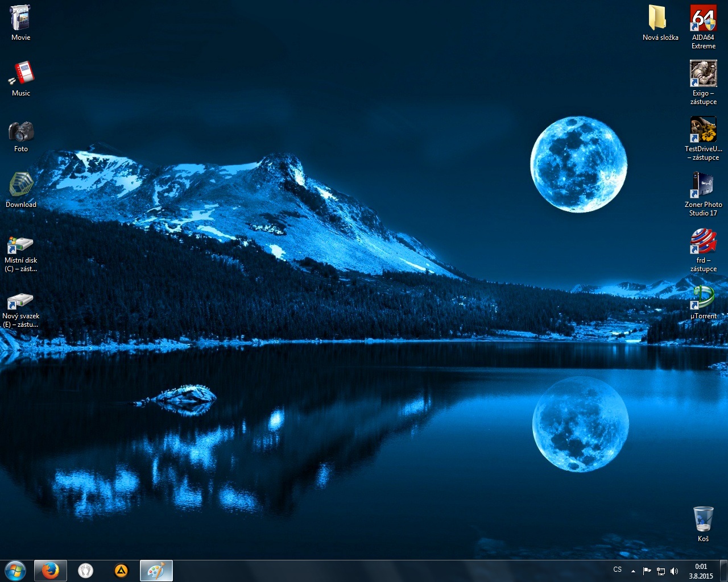Viewport: 728px width, 582px height.
Task: Click the CS language indicator
Action: coord(618,569)
